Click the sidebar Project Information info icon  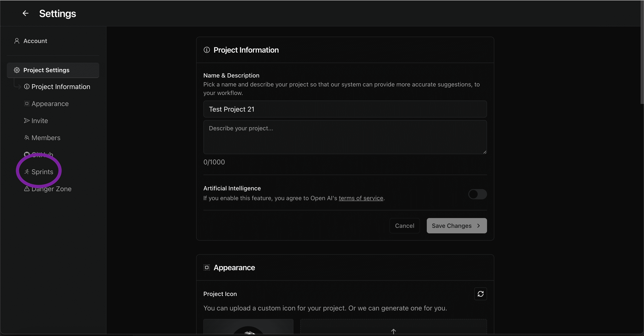coord(27,86)
